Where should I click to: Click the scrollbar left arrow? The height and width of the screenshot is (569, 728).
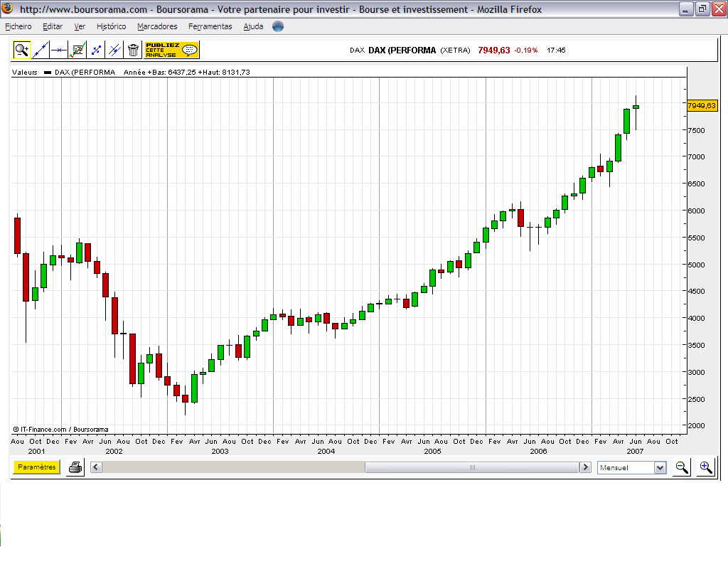point(96,467)
